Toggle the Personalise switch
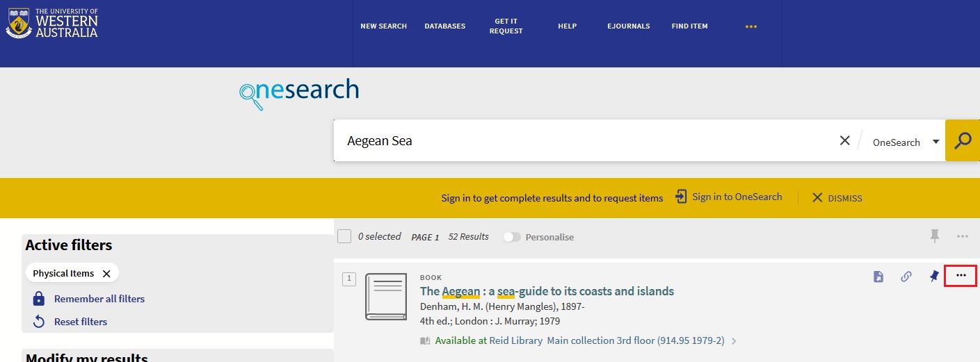980x362 pixels. click(x=512, y=237)
